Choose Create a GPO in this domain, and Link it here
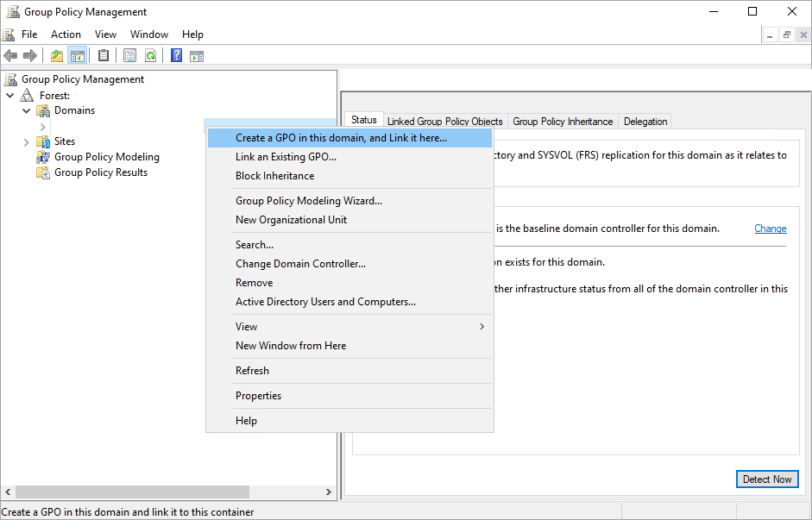The width and height of the screenshot is (812, 520). [349, 138]
